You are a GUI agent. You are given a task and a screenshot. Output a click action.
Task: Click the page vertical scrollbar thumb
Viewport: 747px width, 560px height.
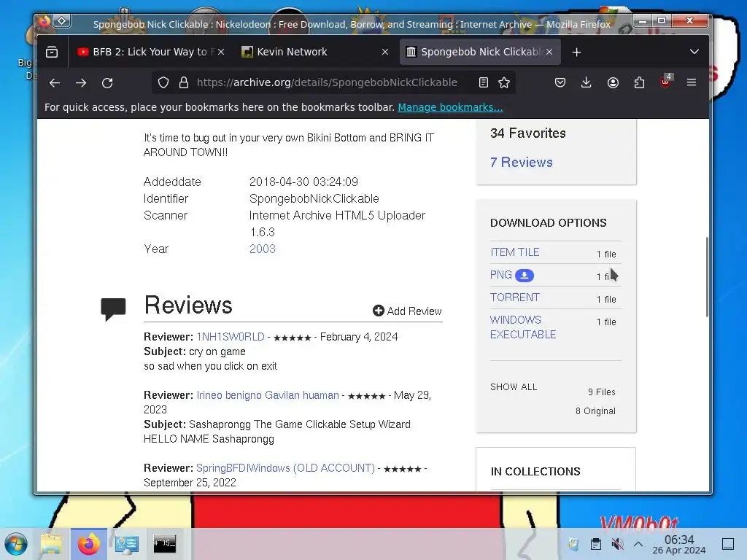click(707, 276)
